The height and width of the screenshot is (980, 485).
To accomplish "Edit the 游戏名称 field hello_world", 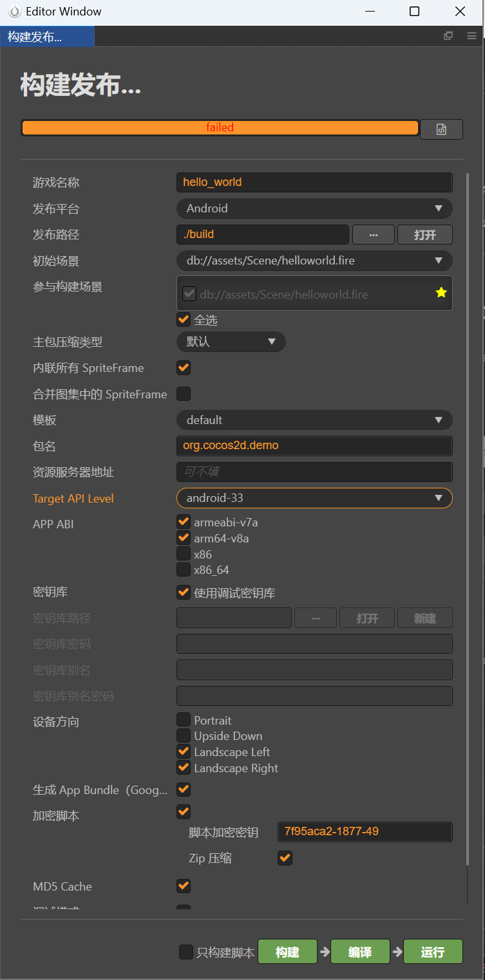I will tap(314, 182).
